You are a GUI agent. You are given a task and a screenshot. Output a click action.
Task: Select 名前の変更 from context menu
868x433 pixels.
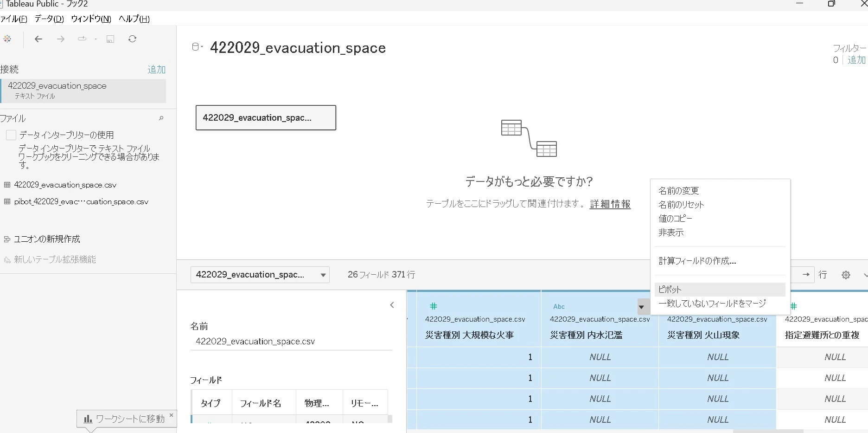coord(720,191)
